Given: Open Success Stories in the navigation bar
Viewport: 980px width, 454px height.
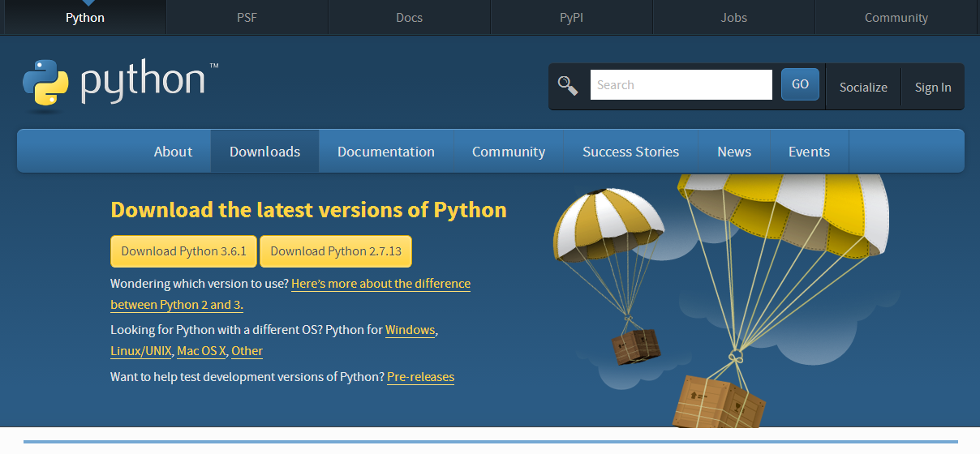Looking at the screenshot, I should click(630, 152).
